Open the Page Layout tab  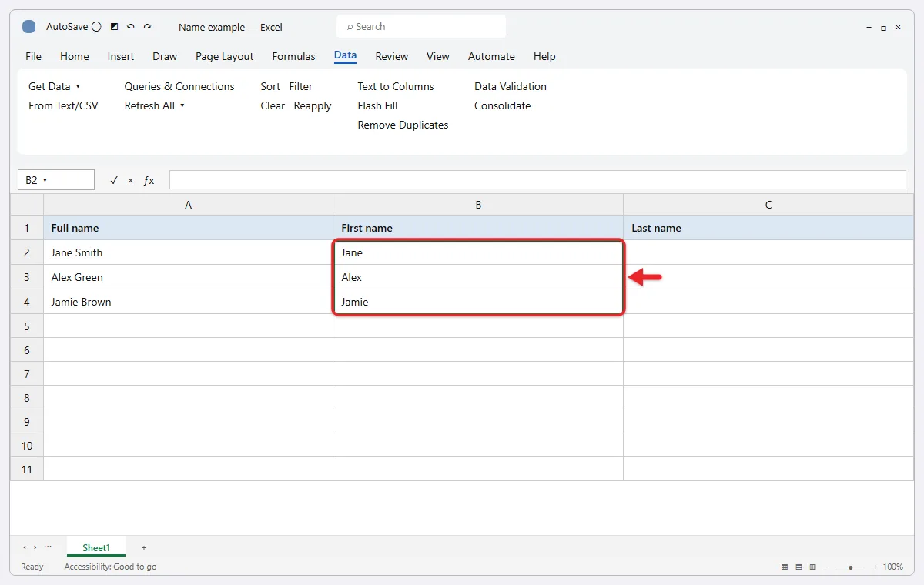(225, 56)
